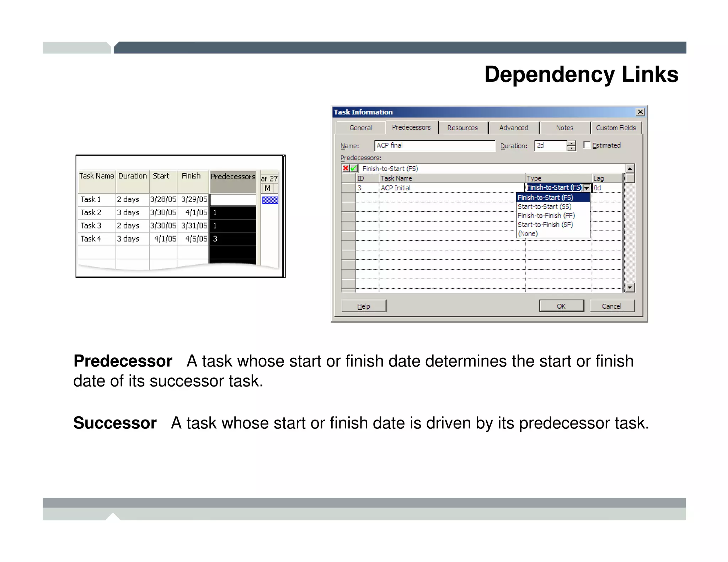Open the Resources tab

click(462, 128)
